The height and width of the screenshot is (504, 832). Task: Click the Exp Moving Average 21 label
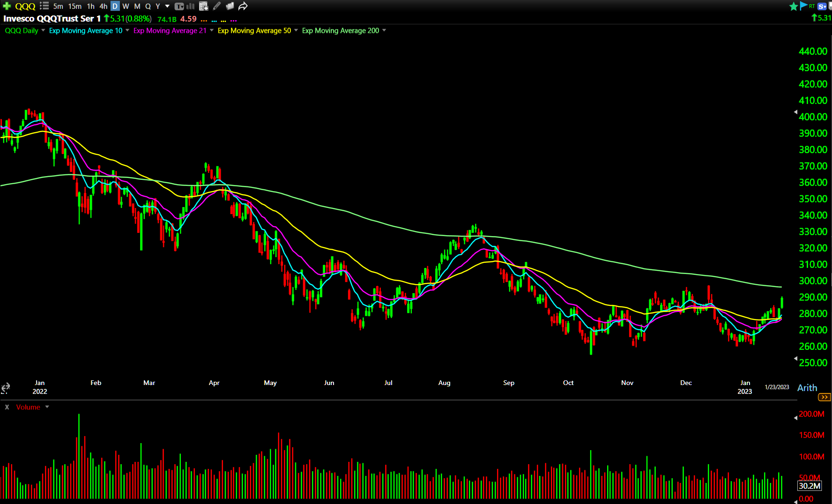click(170, 30)
